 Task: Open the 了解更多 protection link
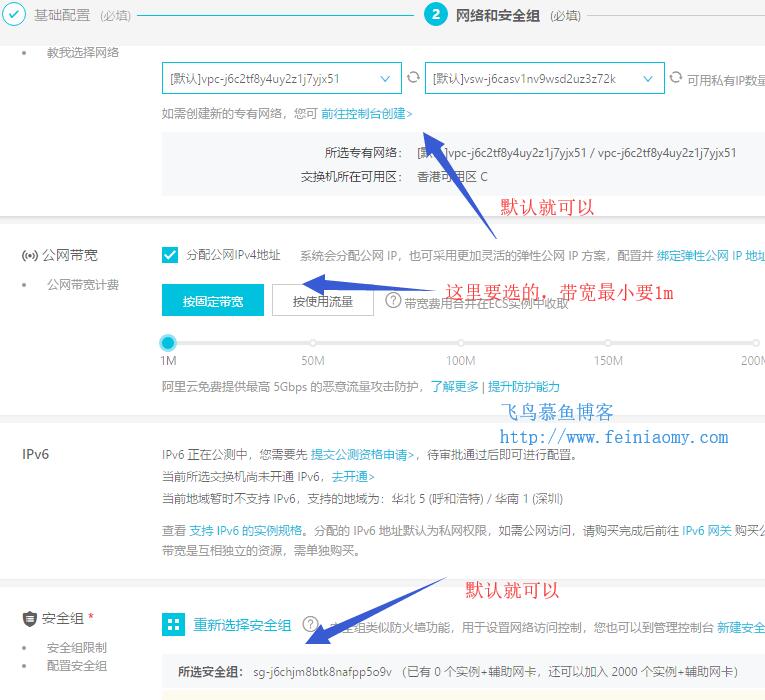click(455, 386)
